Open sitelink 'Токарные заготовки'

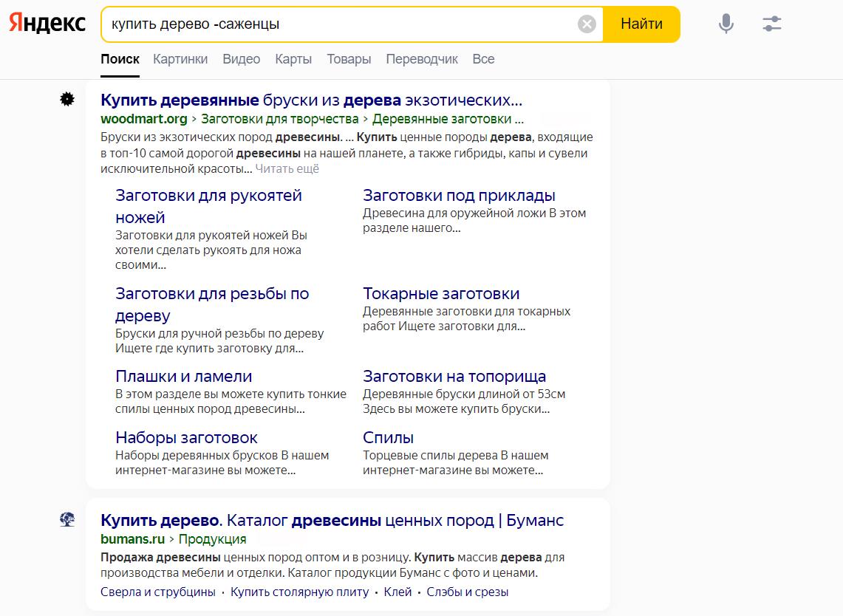click(441, 294)
